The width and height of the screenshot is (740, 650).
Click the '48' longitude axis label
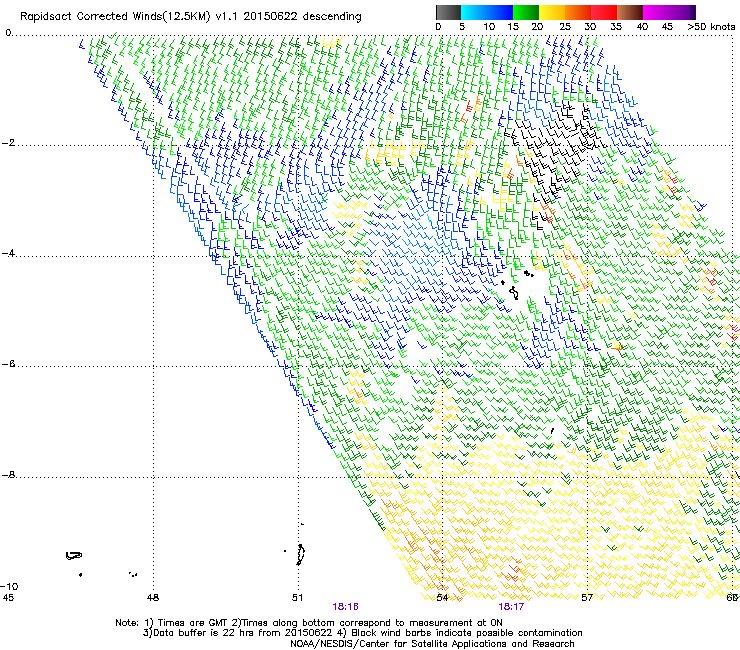153,598
